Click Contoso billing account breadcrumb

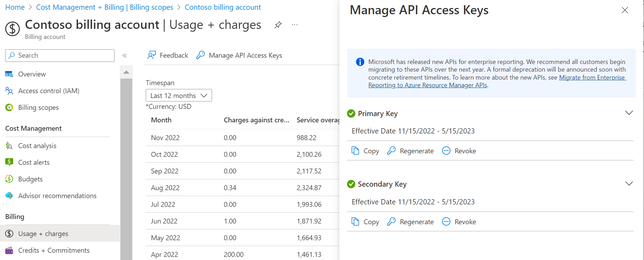pyautogui.click(x=223, y=7)
